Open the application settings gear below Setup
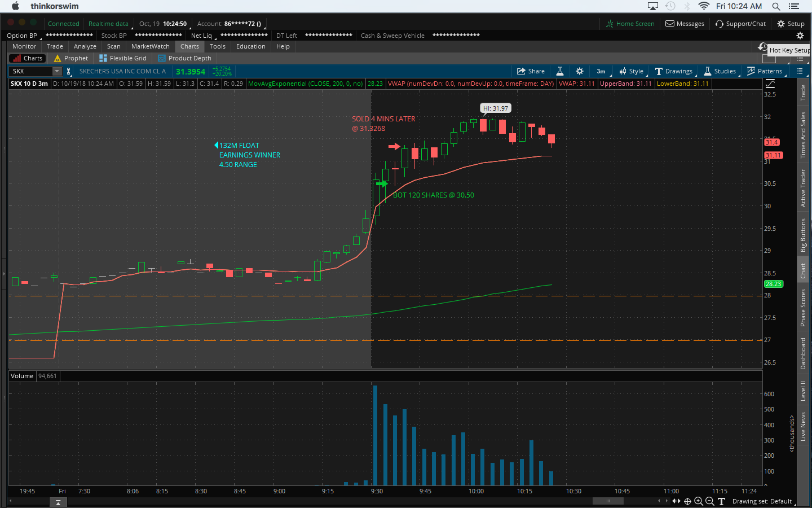The width and height of the screenshot is (812, 508). click(x=800, y=36)
